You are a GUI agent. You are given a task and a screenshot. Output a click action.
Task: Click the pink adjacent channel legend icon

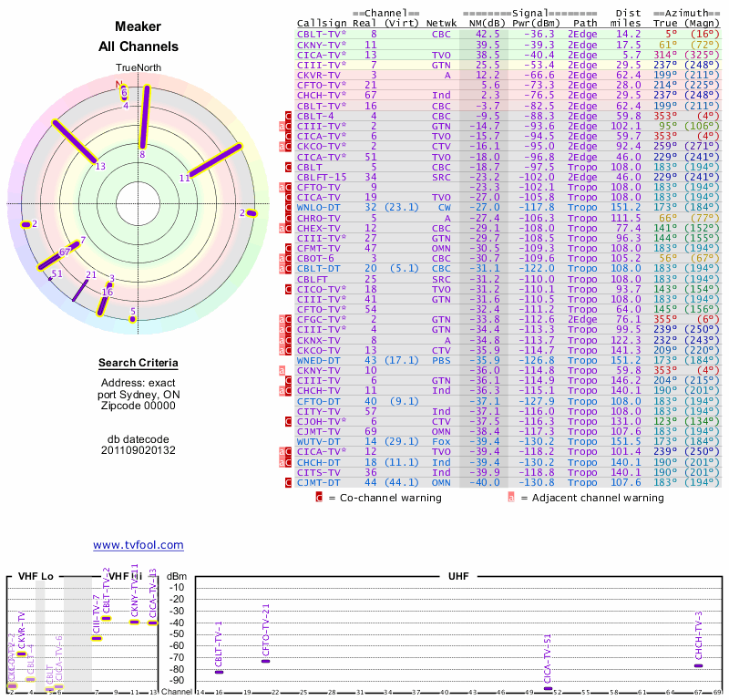pos(511,499)
